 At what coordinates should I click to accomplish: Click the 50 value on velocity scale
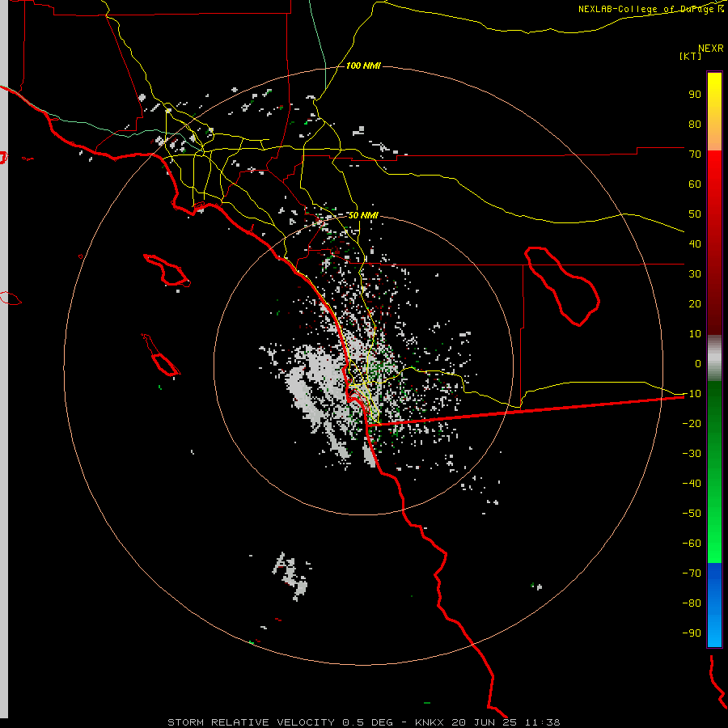pos(695,214)
